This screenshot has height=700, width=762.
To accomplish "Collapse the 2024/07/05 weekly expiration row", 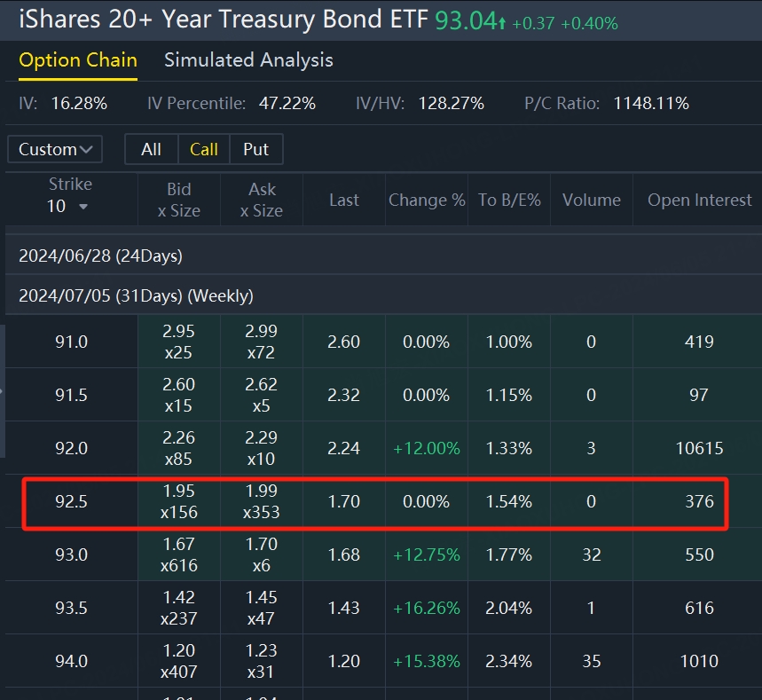I will (136, 295).
